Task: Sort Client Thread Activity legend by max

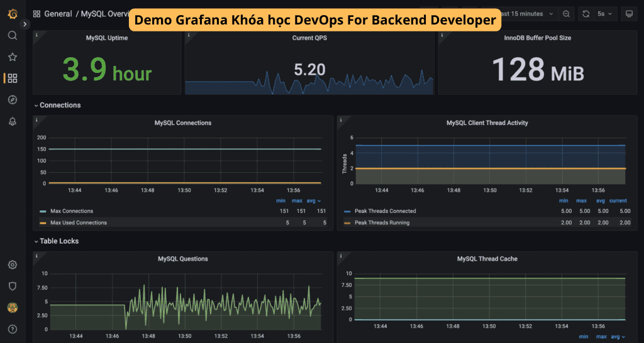Action: click(581, 200)
